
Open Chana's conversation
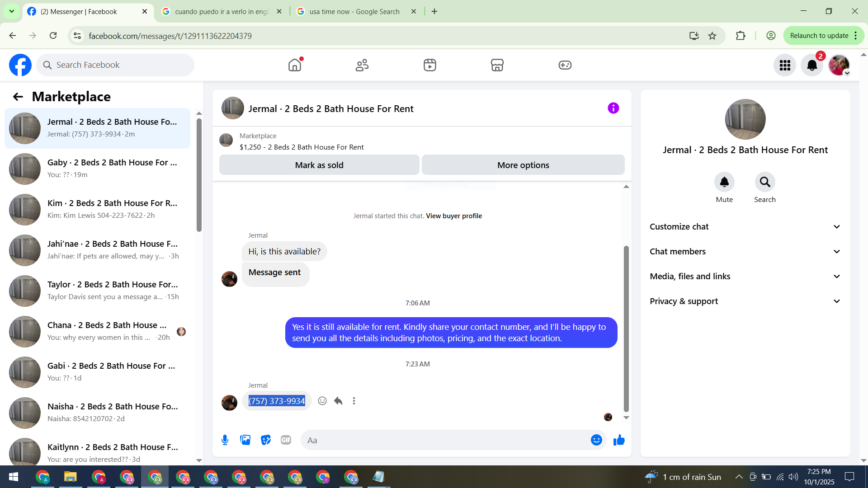tap(97, 331)
